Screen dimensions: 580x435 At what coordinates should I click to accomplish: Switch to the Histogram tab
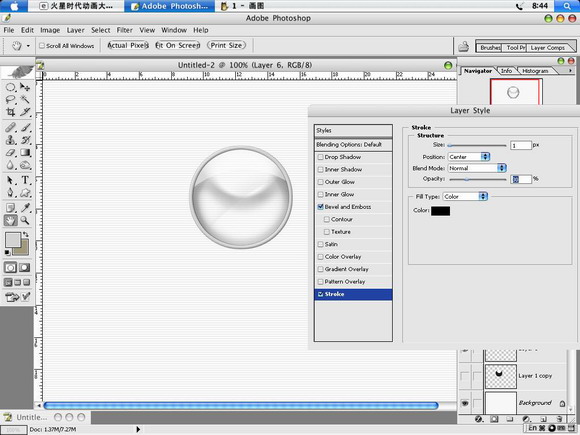(535, 71)
